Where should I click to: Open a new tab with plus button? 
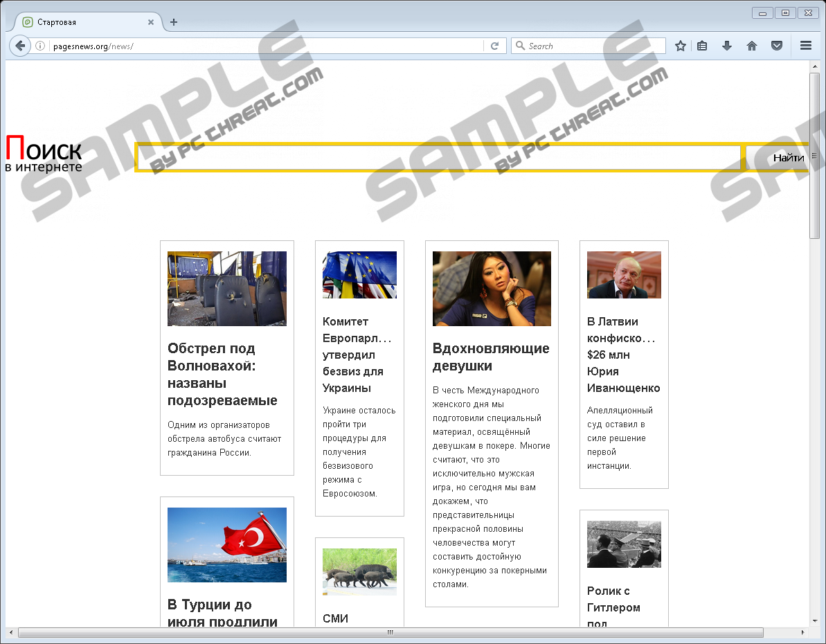[x=174, y=22]
